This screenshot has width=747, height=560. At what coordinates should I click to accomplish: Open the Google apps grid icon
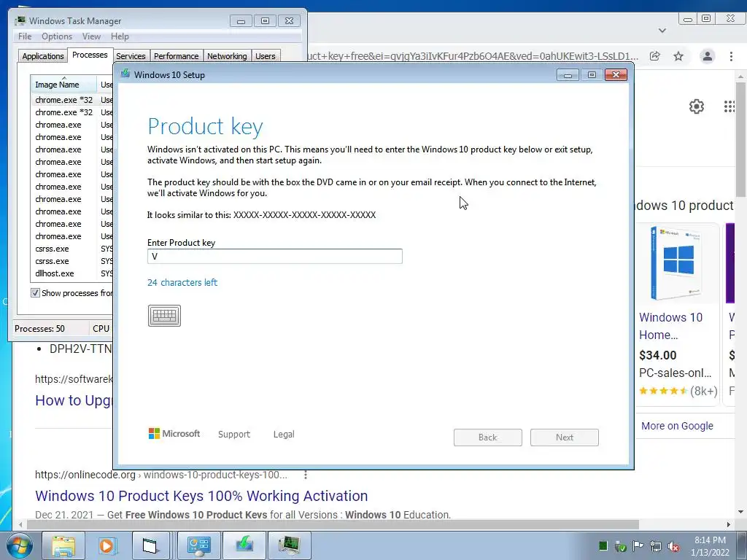pyautogui.click(x=729, y=106)
